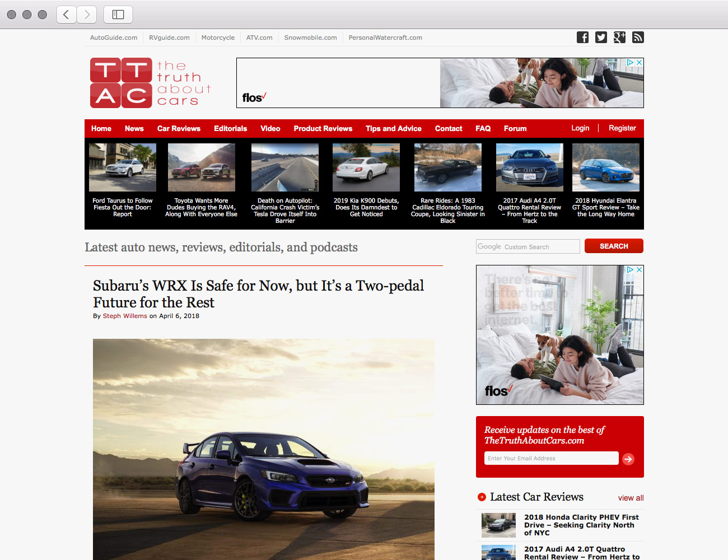The height and width of the screenshot is (560, 728).
Task: Open the Google Plus social icon
Action: pyautogui.click(x=619, y=38)
